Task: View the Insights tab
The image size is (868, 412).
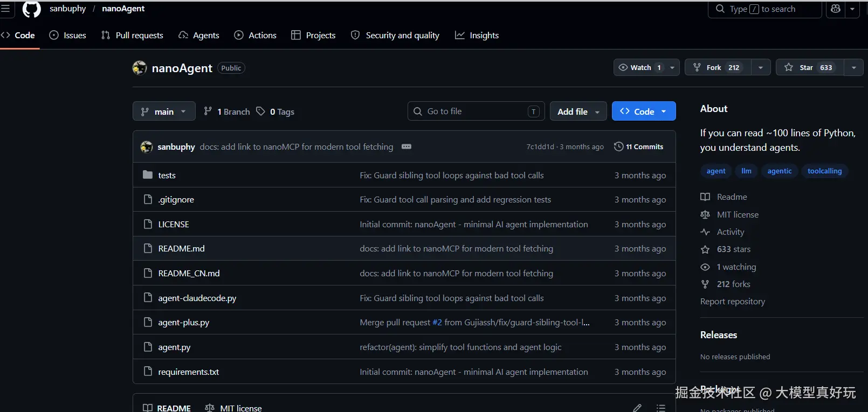Action: (x=477, y=35)
